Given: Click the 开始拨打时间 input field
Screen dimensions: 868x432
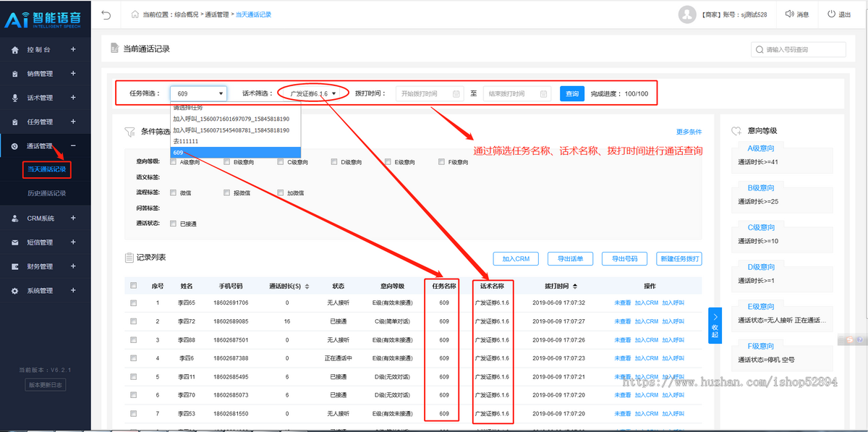Looking at the screenshot, I should tap(430, 94).
